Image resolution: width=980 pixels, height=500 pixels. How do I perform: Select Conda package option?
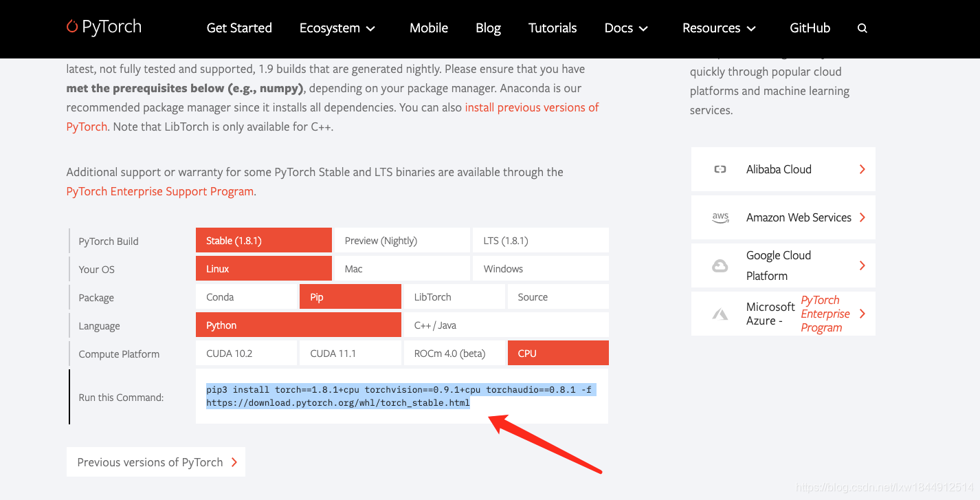(x=247, y=297)
